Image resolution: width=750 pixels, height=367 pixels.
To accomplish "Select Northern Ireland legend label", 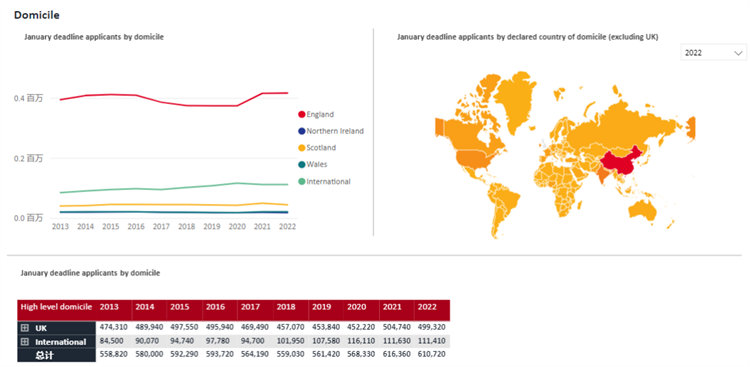I will pos(335,131).
